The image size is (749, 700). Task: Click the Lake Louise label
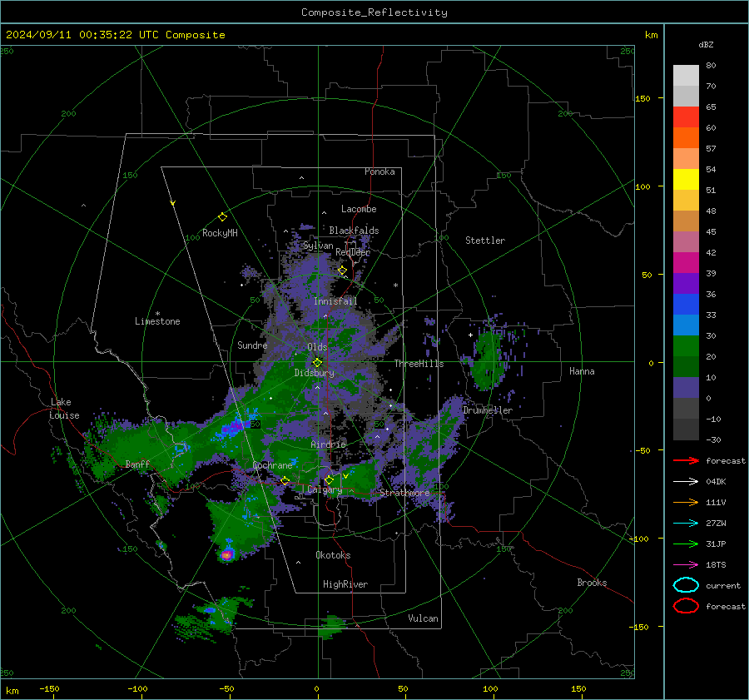pyautogui.click(x=64, y=409)
